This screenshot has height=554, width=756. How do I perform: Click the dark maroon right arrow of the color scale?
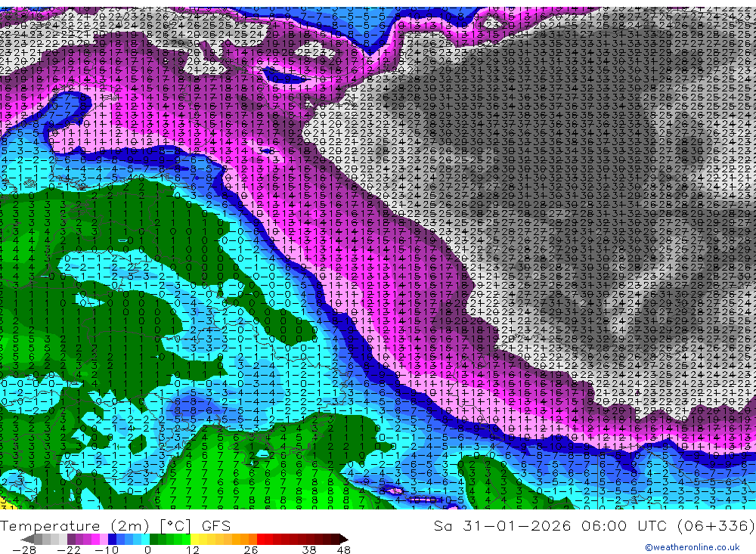tap(344, 539)
